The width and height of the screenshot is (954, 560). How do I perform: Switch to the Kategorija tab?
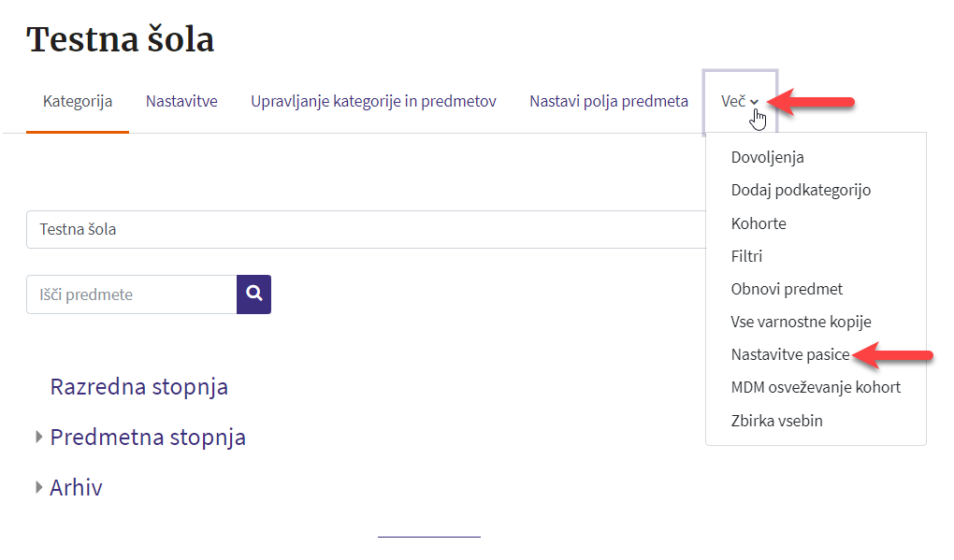[78, 102]
